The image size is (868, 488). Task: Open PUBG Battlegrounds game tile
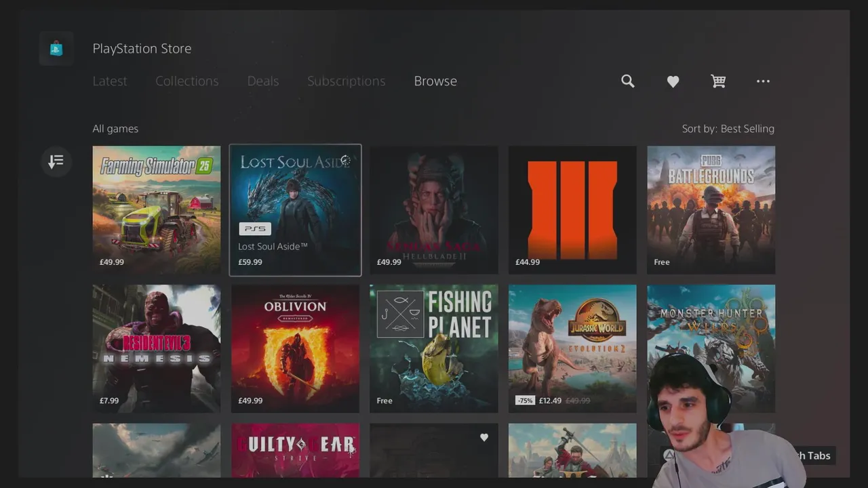pos(711,210)
